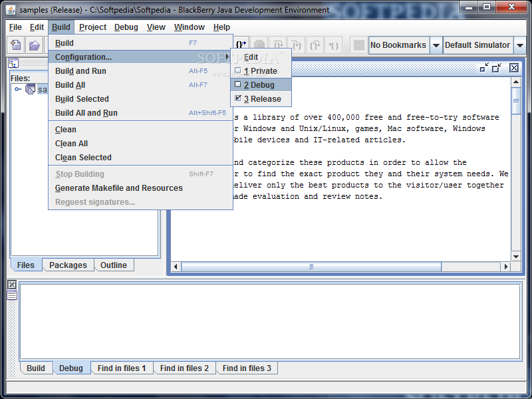Click editor scroll up arrow
This screenshot has height=399, width=532.
pyautogui.click(x=516, y=82)
